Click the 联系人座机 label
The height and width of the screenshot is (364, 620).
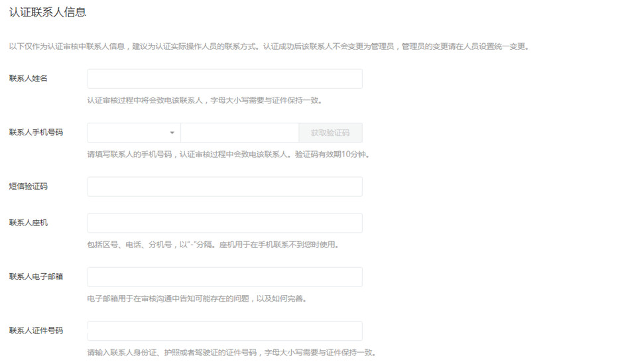(28, 223)
